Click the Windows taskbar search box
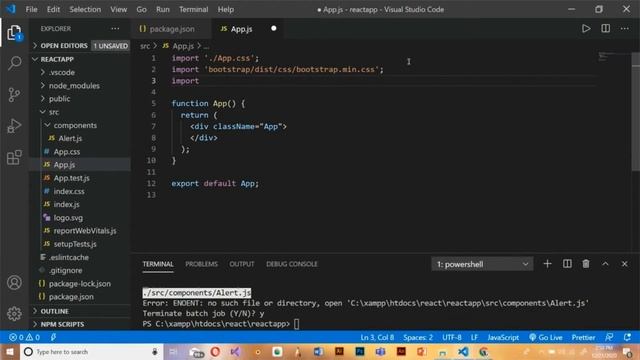The height and width of the screenshot is (360, 640). coord(91,351)
